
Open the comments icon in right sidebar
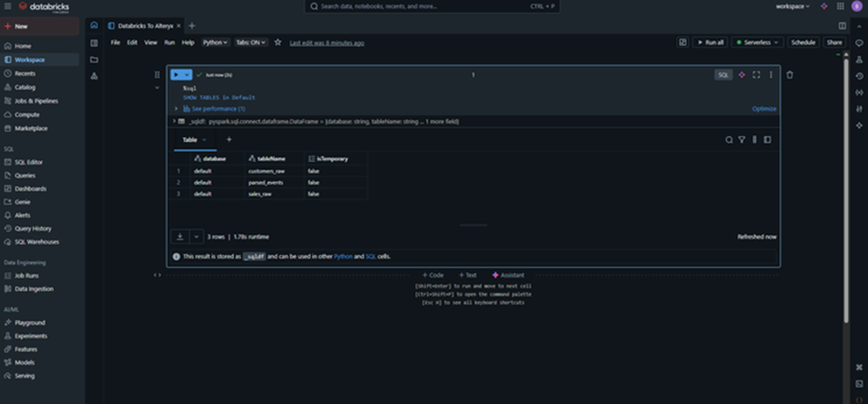tap(859, 43)
